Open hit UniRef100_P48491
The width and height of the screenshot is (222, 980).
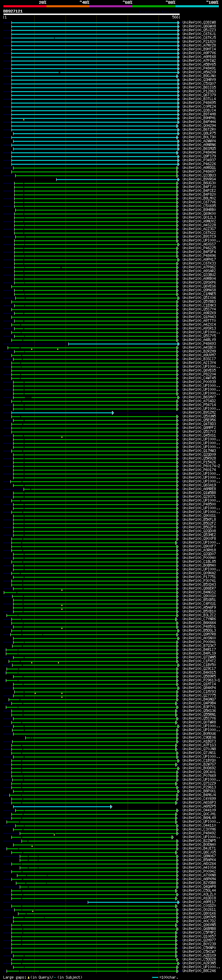pos(199,68)
